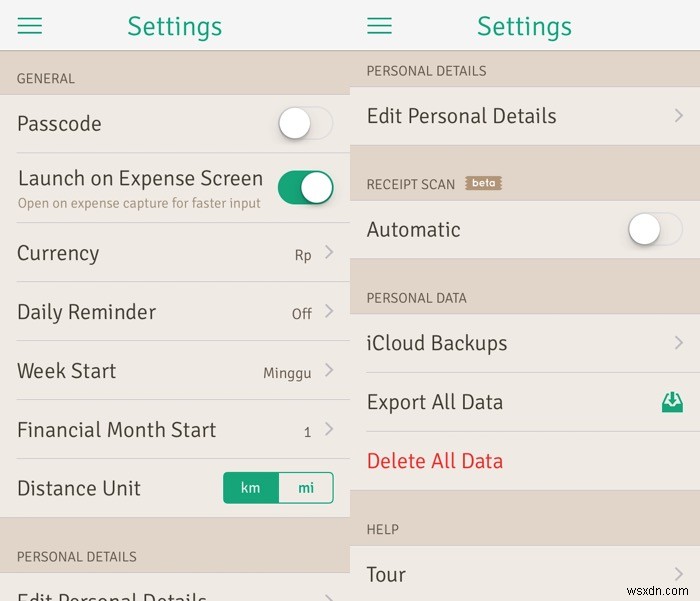This screenshot has height=601, width=700.
Task: Select the iCloud Backups row label
Action: click(437, 343)
